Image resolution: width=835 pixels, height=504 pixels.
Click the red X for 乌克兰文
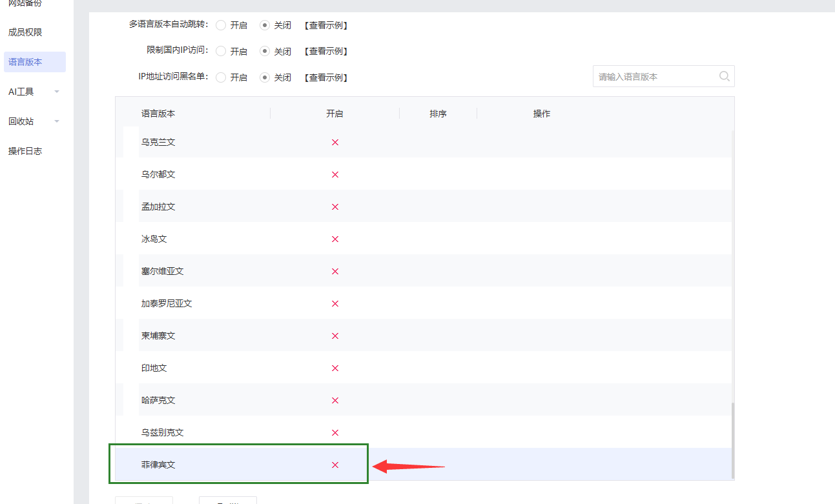[335, 142]
